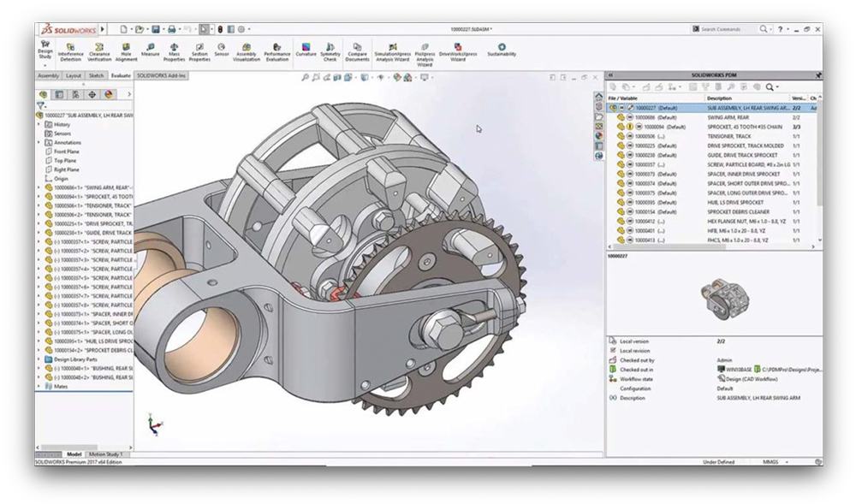The height and width of the screenshot is (504, 856).
Task: Expand the History folder in feature tree
Action: [38, 125]
